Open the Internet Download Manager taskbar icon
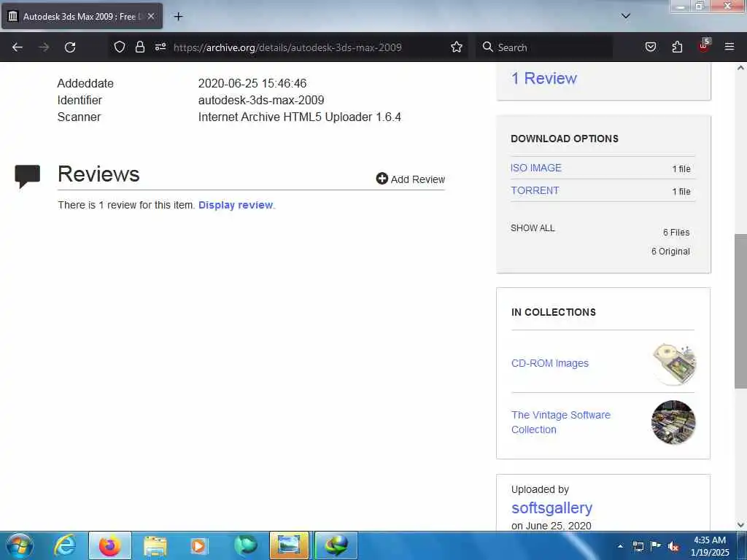 click(336, 545)
